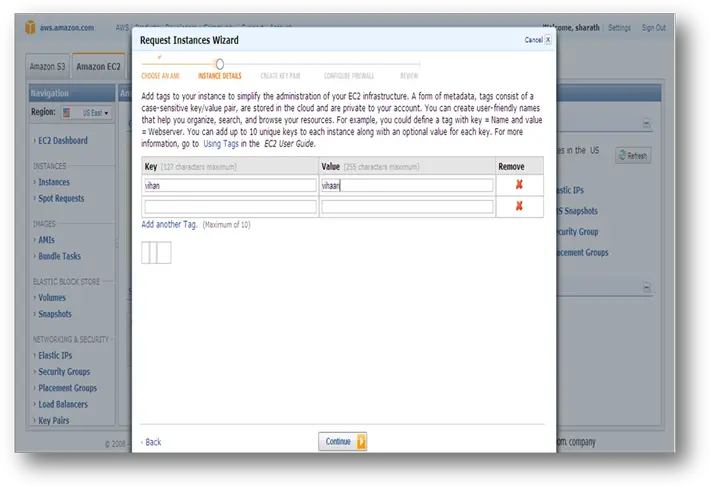
Task: Open the Using Tags link
Action: [x=221, y=144]
